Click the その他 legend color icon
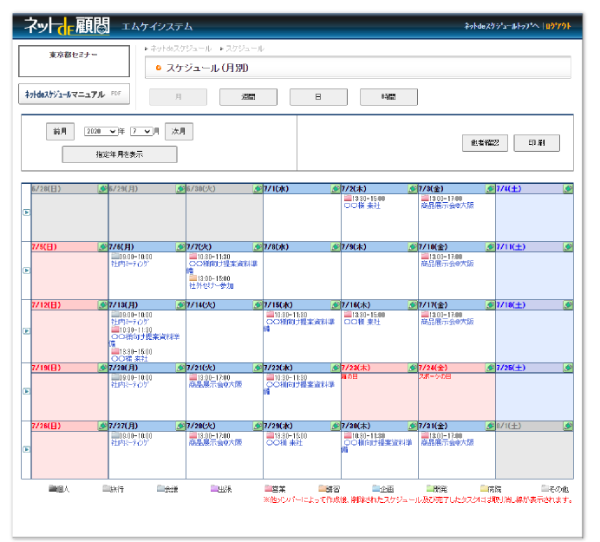 coord(545,488)
